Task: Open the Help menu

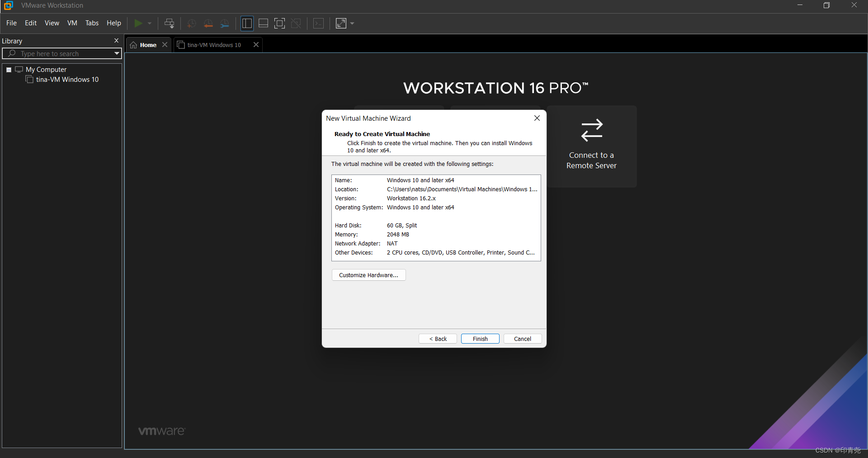Action: [114, 23]
